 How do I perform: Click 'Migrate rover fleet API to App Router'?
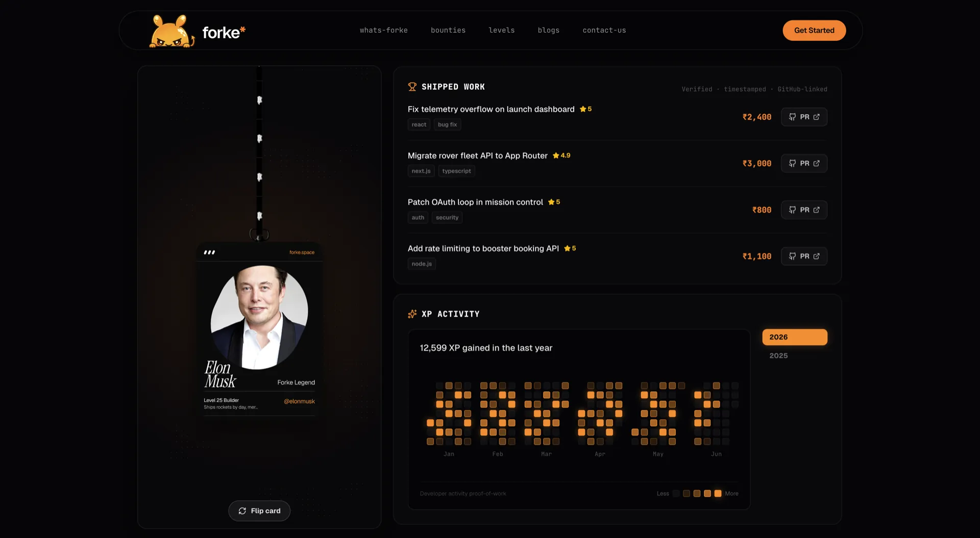(x=477, y=156)
